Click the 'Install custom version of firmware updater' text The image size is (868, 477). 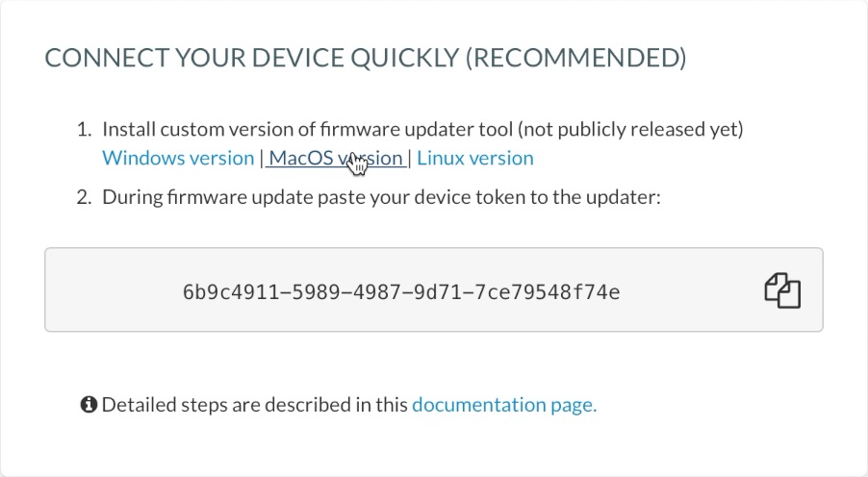click(x=307, y=129)
